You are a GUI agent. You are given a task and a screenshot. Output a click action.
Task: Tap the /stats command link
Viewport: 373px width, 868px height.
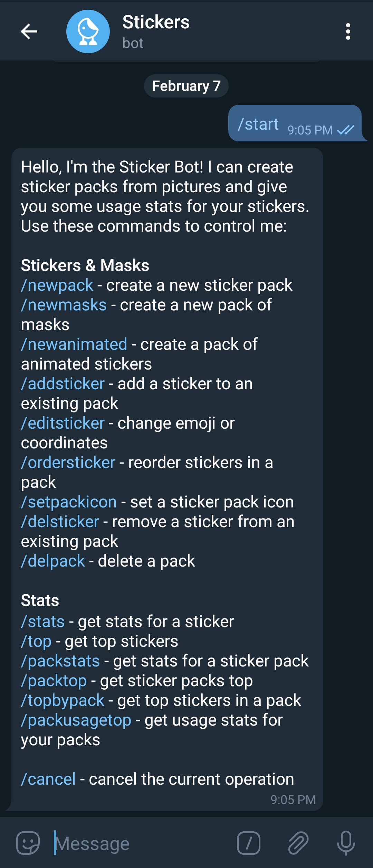coord(43,622)
